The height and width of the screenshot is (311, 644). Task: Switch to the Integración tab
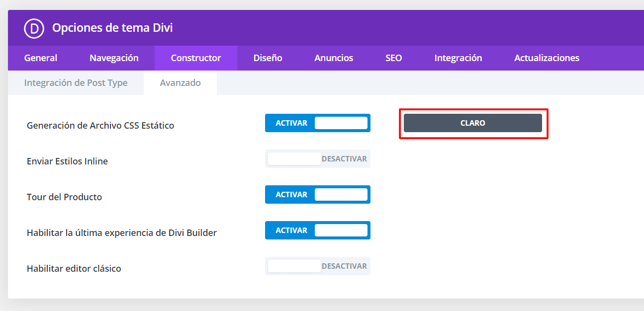pos(458,58)
